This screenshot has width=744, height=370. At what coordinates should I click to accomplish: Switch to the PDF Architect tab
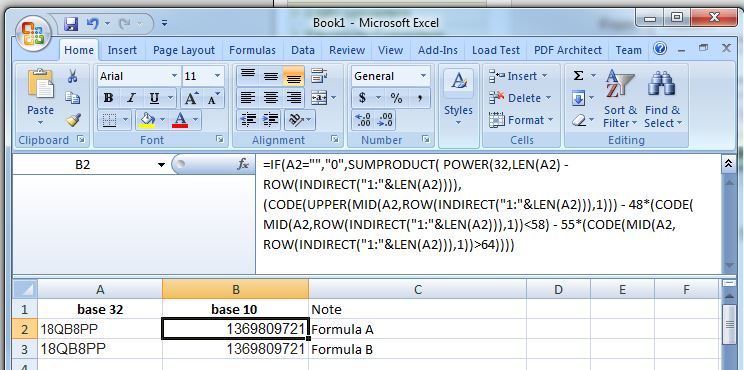click(x=567, y=50)
